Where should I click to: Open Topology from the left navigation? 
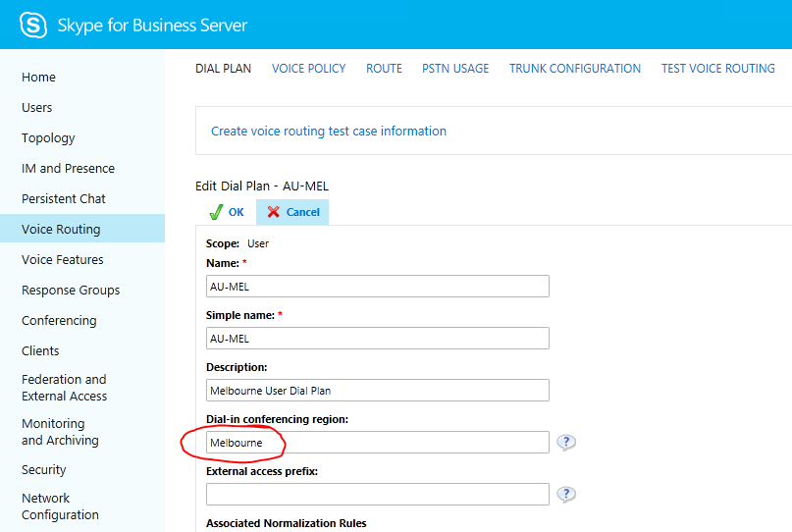tap(48, 138)
